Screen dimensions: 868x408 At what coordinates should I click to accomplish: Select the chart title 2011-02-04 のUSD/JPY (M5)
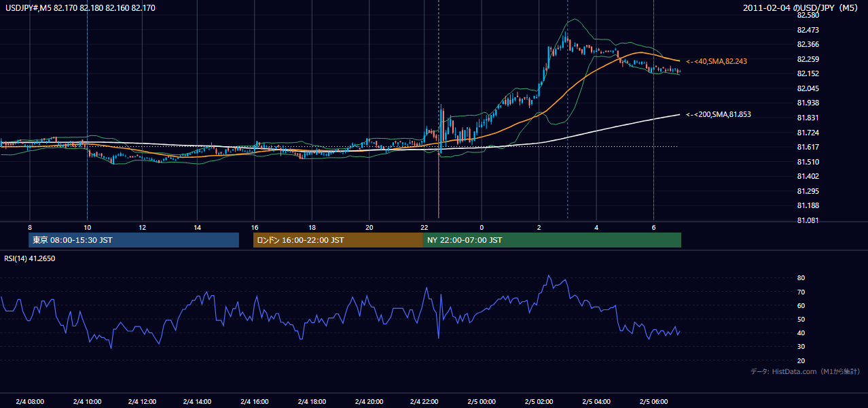801,7
